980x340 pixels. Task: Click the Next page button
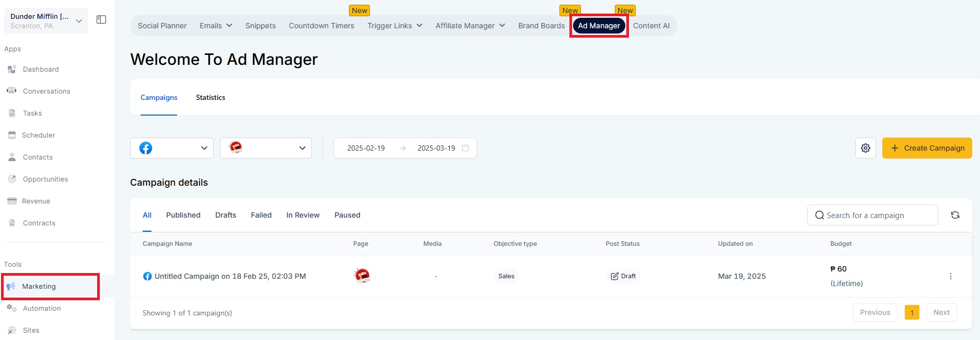point(941,312)
